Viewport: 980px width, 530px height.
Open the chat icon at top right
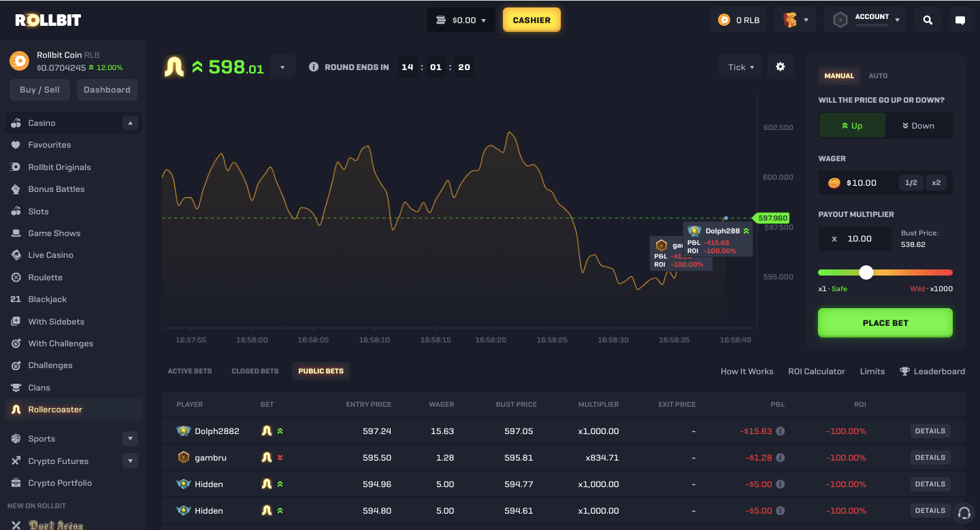pos(960,20)
